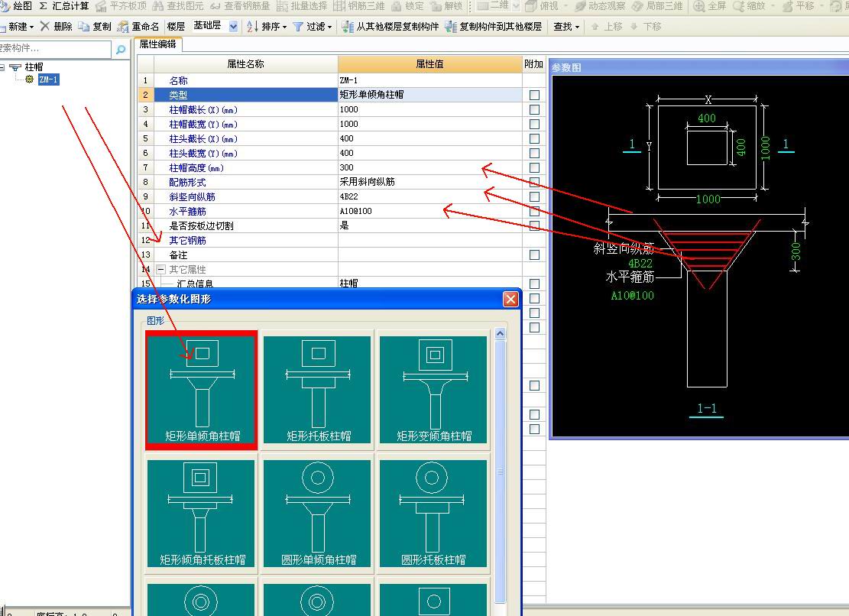Select the 矩形倾角托板柱帽 shape thumbnail
The width and height of the screenshot is (849, 616).
(x=202, y=514)
